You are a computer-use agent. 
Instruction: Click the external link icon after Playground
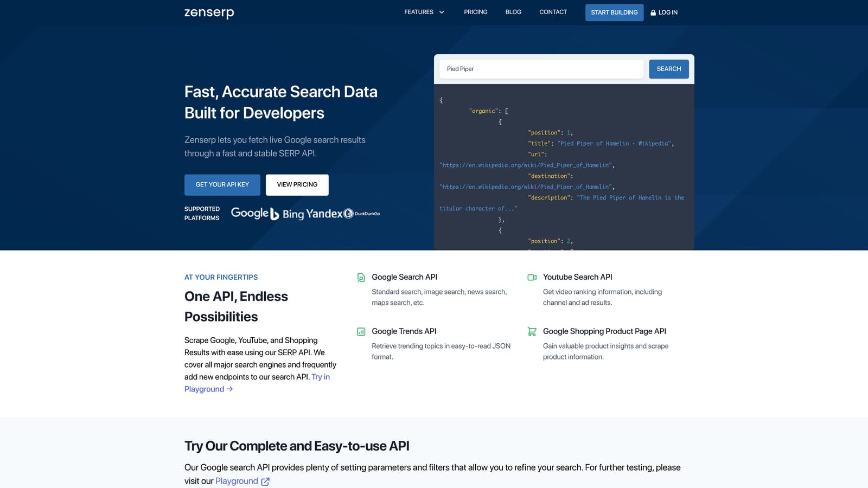click(265, 481)
